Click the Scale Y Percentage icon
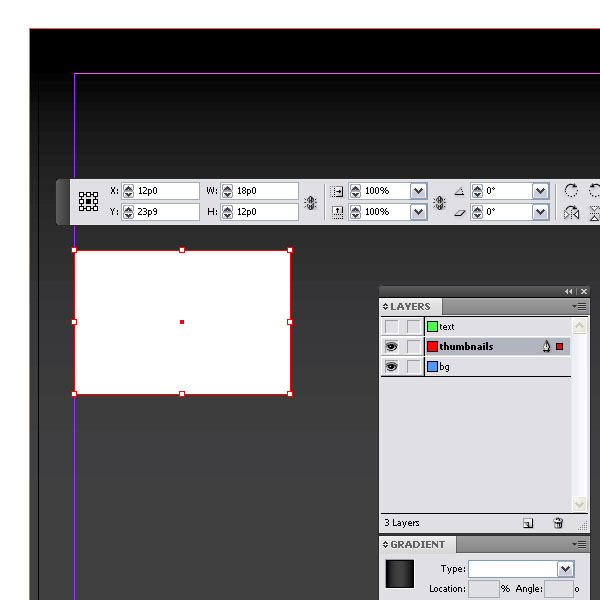Screen dimensions: 600x600 tap(337, 212)
